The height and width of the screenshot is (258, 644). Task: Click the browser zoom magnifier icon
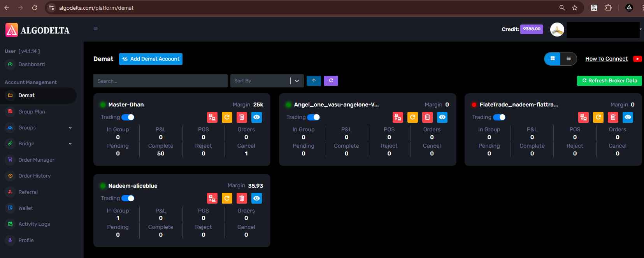(562, 8)
